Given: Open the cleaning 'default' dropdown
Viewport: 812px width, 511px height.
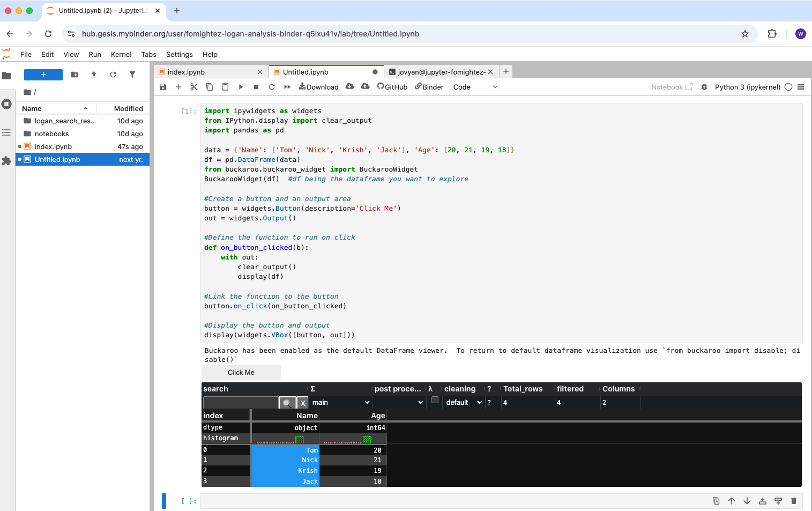Looking at the screenshot, I should pos(464,402).
